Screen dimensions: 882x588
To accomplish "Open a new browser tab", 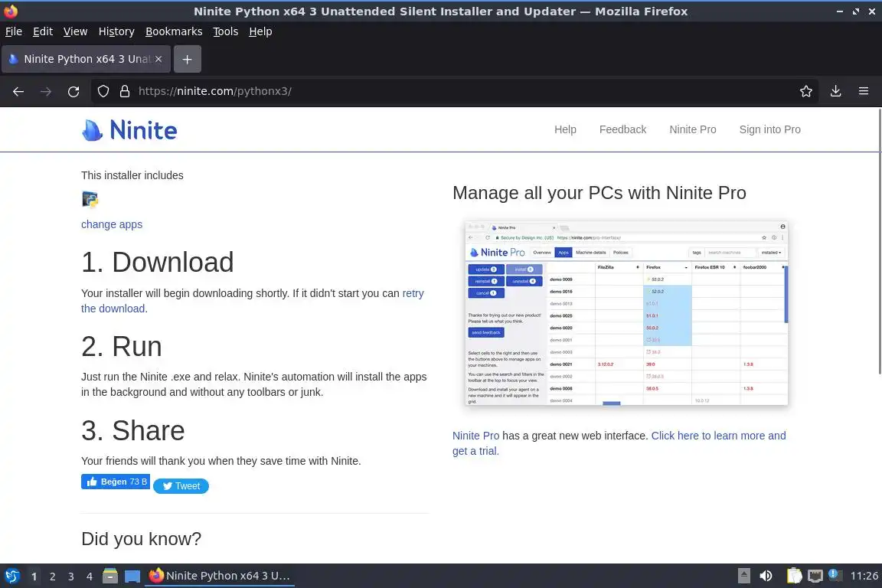I will 188,59.
